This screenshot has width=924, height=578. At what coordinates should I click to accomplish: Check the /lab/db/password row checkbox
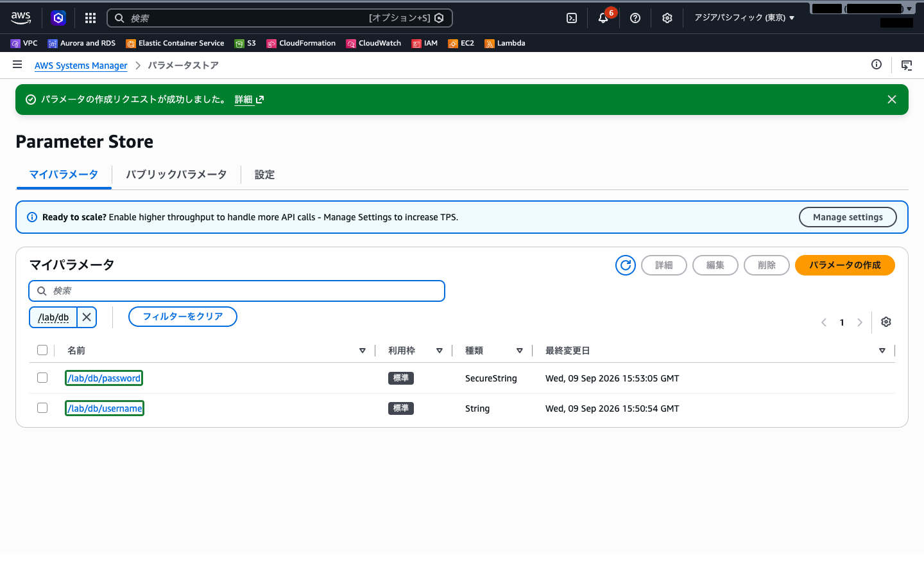(x=42, y=378)
